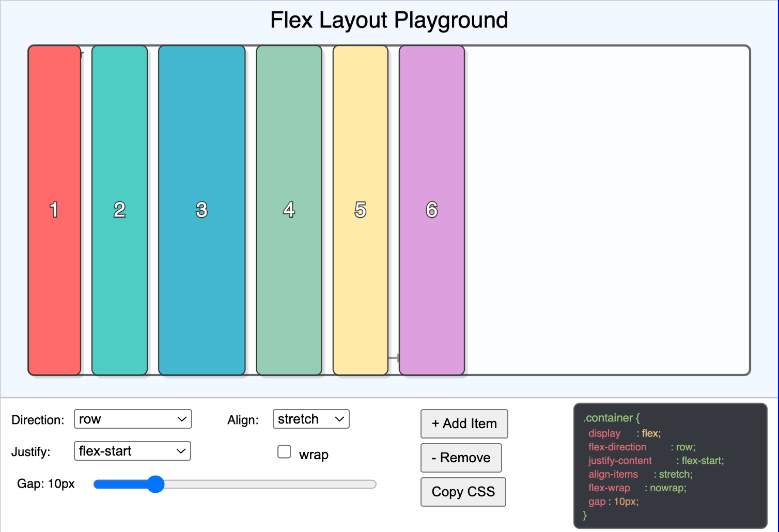The image size is (779, 532).
Task: Click the + Add Item button
Action: (463, 424)
